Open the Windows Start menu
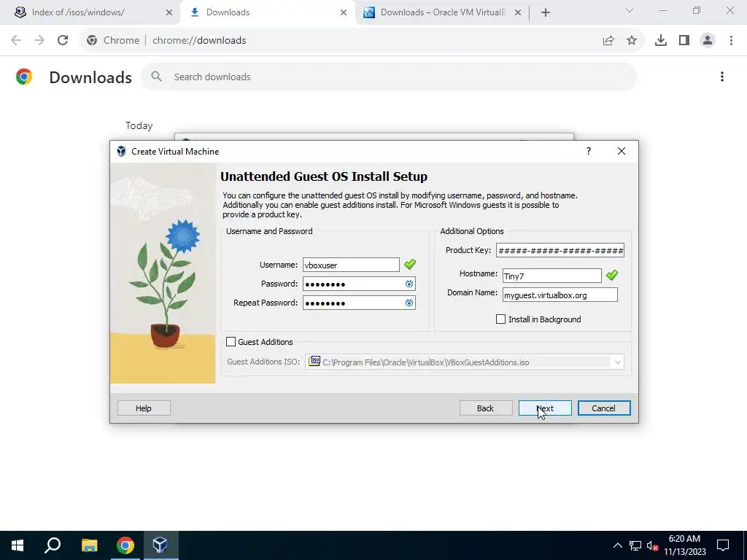747x560 pixels. [18, 545]
